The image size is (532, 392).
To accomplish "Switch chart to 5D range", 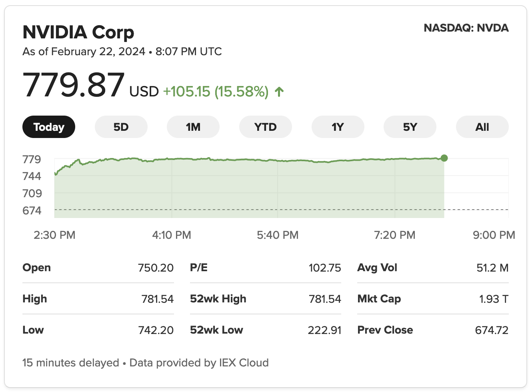I will coord(121,127).
